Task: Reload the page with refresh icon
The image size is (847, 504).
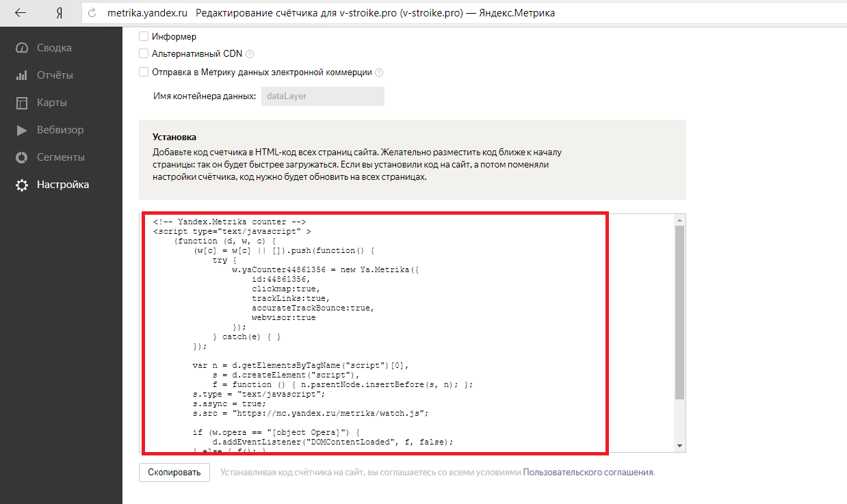Action: pyautogui.click(x=92, y=13)
